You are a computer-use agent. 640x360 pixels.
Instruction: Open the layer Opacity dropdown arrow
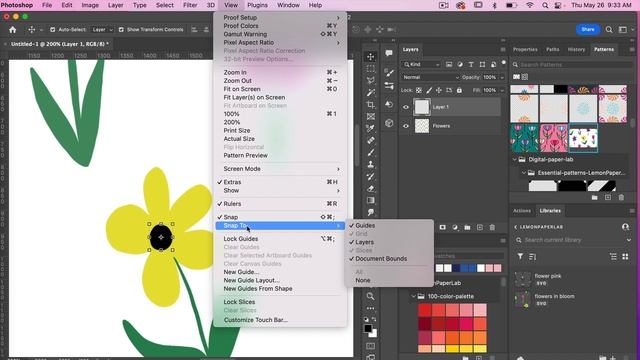(502, 77)
